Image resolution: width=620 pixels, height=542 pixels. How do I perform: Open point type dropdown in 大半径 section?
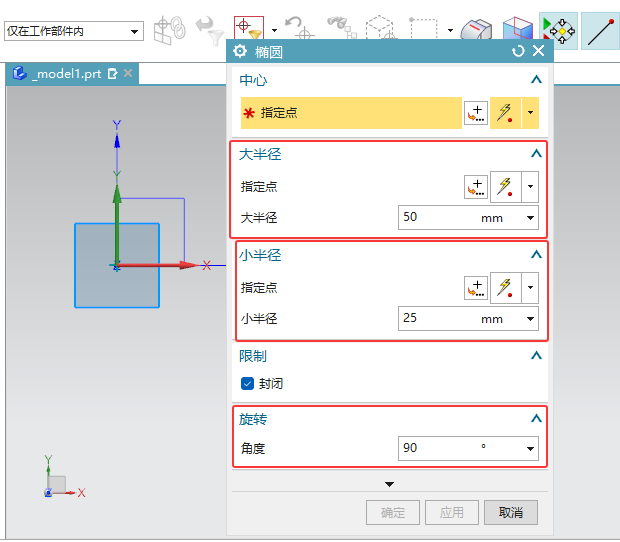coord(530,187)
